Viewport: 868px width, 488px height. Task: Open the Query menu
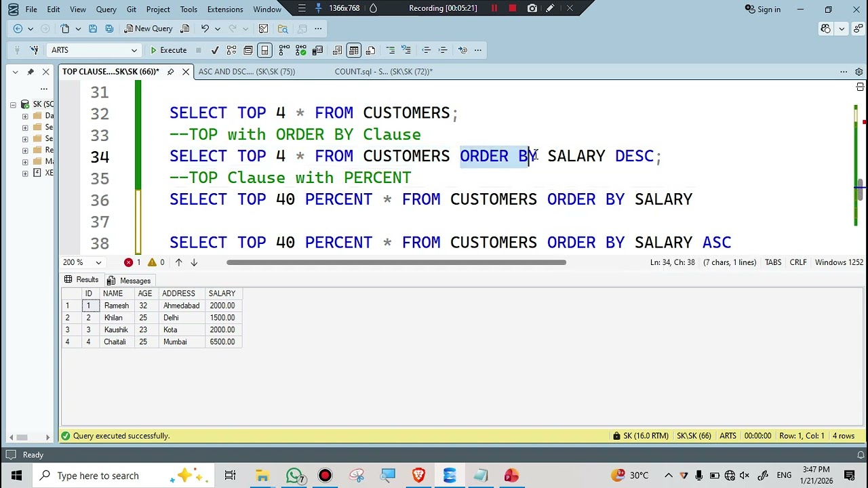point(106,9)
